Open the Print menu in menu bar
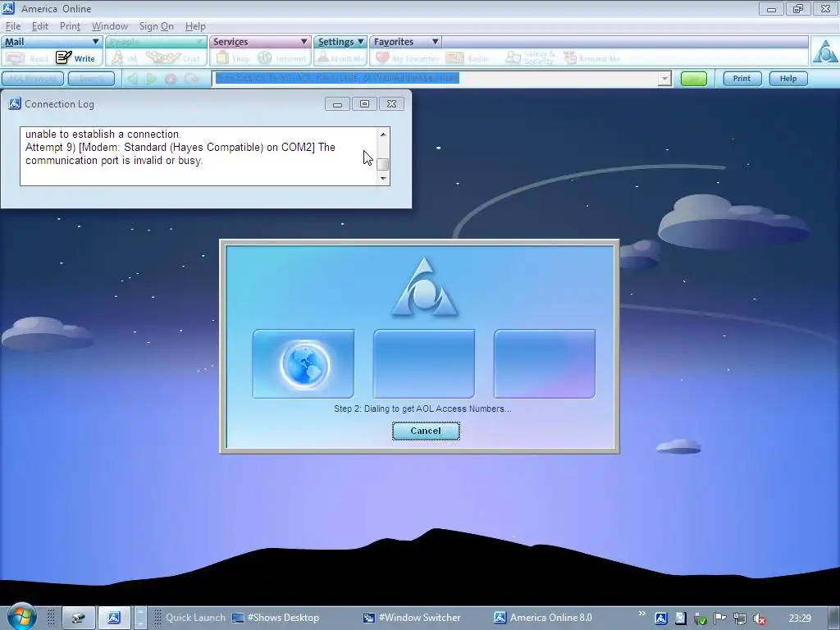Image resolution: width=840 pixels, height=630 pixels. coord(70,25)
